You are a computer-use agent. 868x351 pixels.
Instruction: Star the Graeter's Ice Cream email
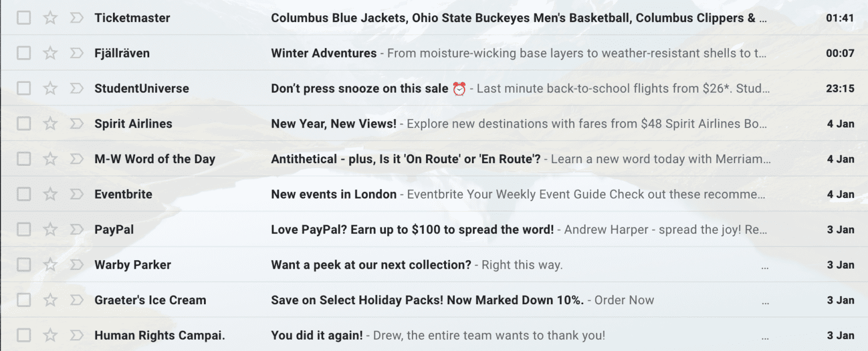[x=50, y=300]
